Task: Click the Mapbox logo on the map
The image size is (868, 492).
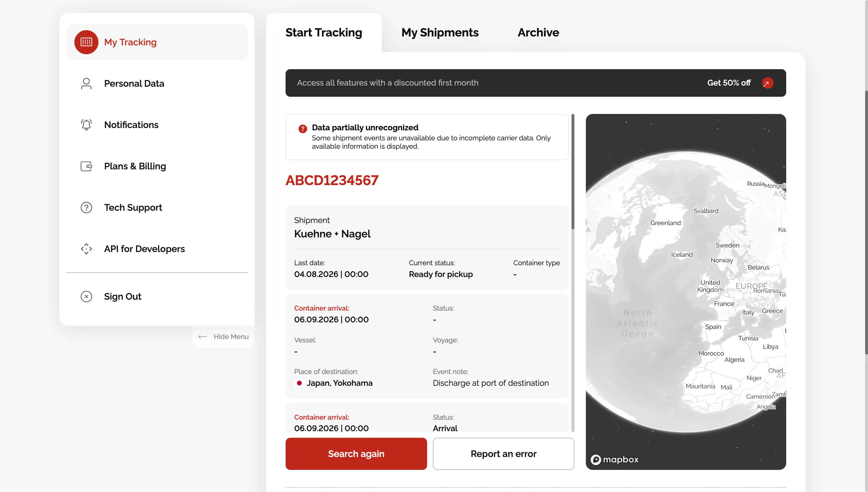Action: (x=614, y=459)
